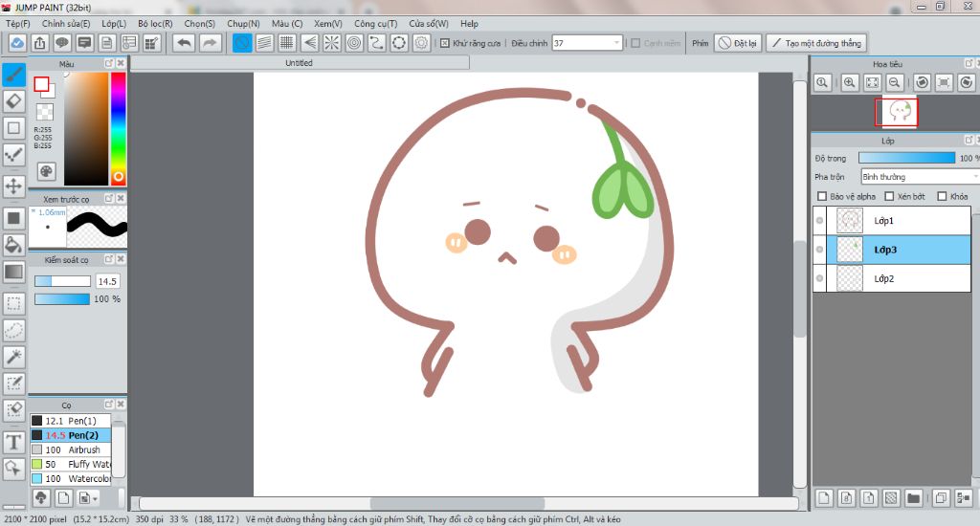Open the Bộ lọc(R) menu
The image size is (980, 526).
point(155,23)
